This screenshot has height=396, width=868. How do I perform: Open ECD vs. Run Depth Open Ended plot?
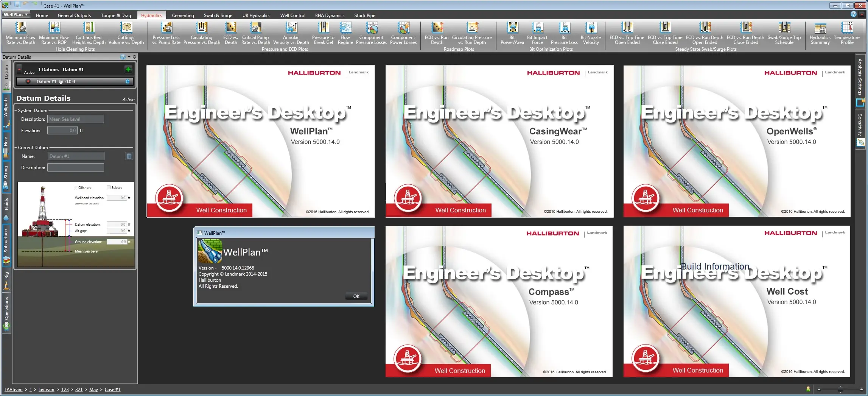(x=705, y=33)
